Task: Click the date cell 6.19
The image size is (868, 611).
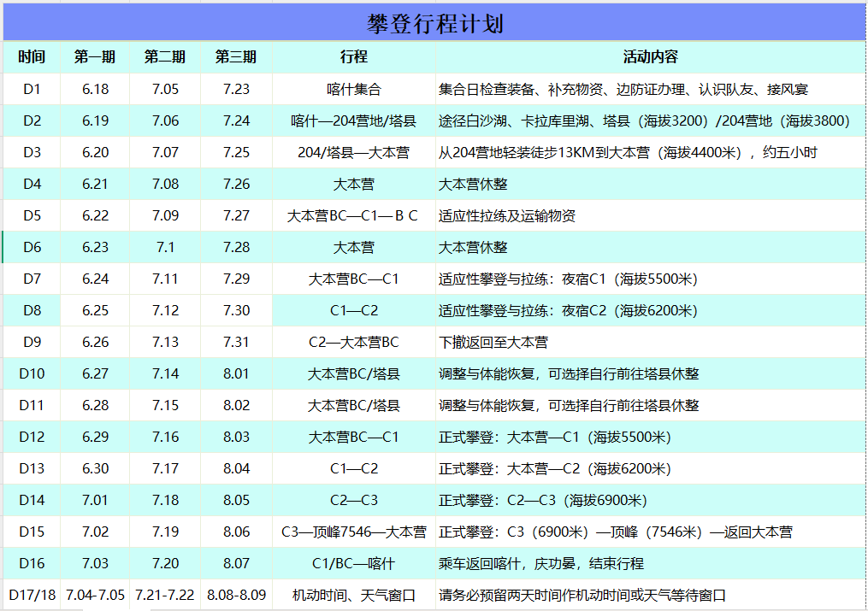Action: click(95, 120)
